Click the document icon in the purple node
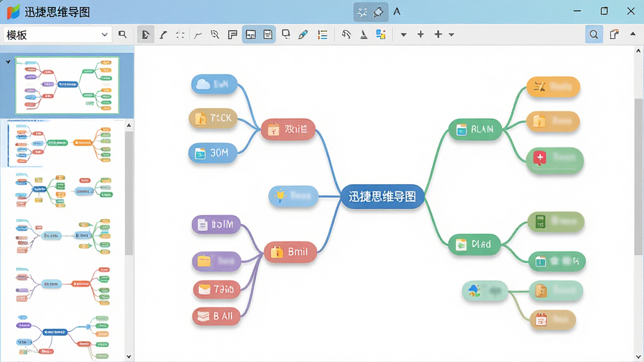 pyautogui.click(x=202, y=224)
